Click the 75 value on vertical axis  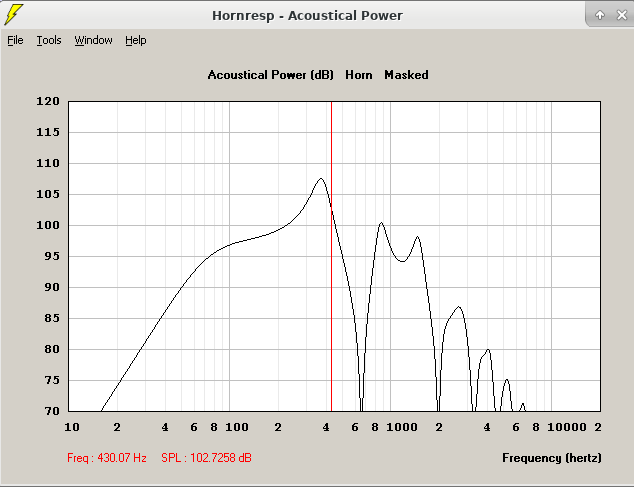[x=52, y=380]
